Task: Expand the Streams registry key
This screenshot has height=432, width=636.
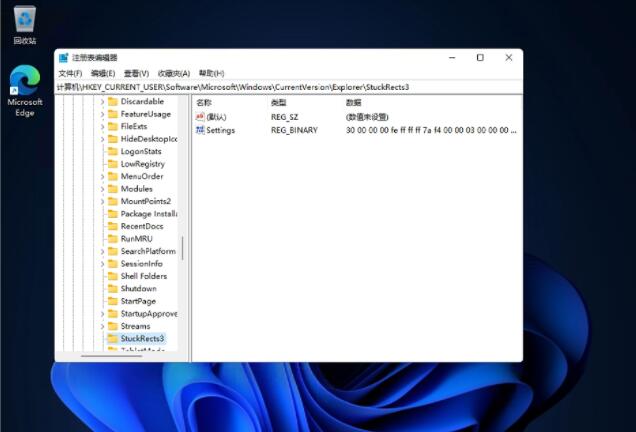Action: [x=102, y=326]
